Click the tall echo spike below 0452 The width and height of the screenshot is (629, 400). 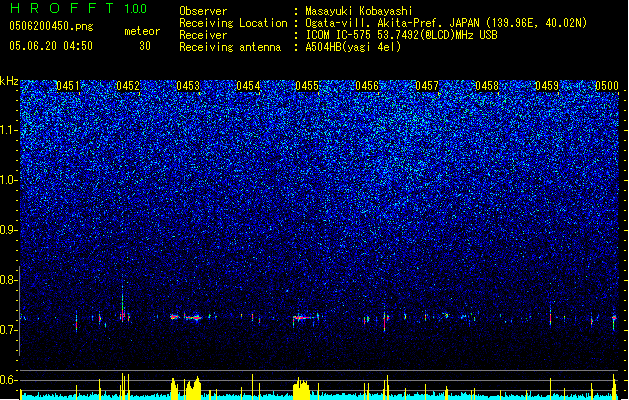click(x=123, y=305)
